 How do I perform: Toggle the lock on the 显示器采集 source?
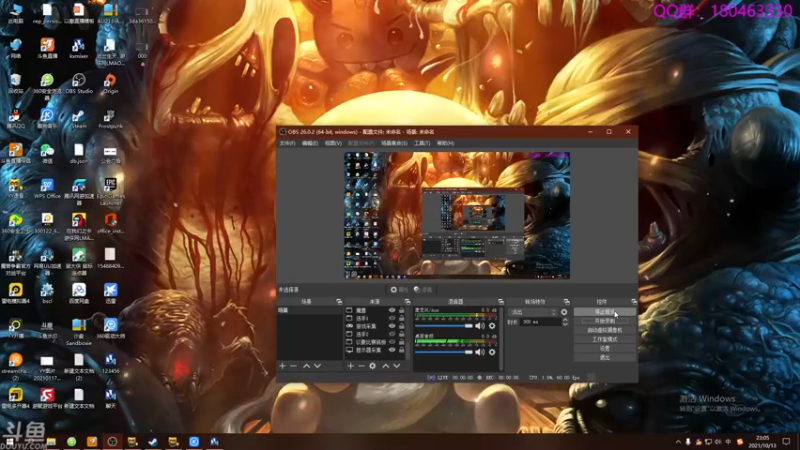(x=402, y=350)
